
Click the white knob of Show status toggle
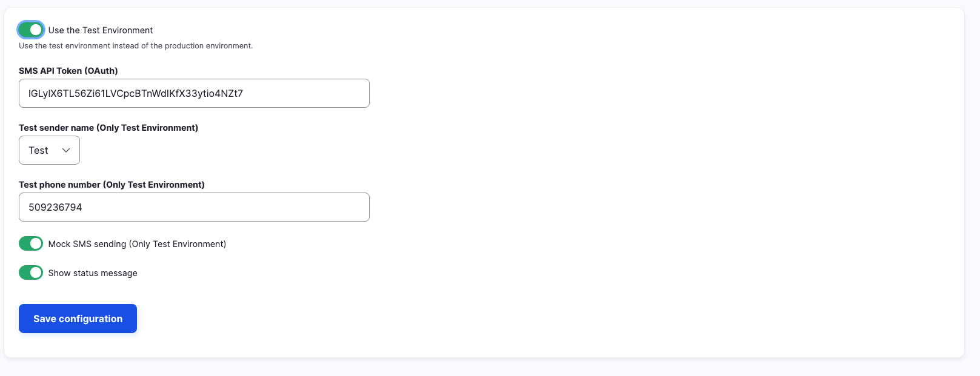click(36, 272)
